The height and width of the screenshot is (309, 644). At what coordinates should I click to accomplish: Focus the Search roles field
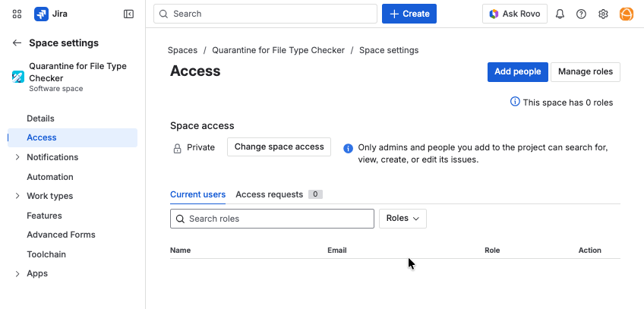(272, 219)
